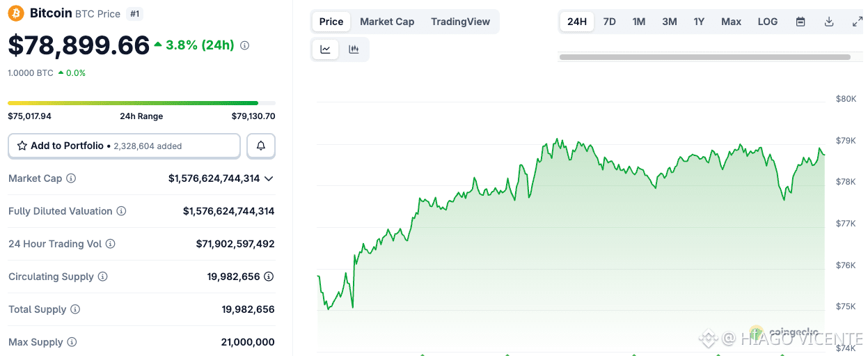Image resolution: width=868 pixels, height=356 pixels.
Task: Toggle LOG scale on the chart
Action: [767, 22]
